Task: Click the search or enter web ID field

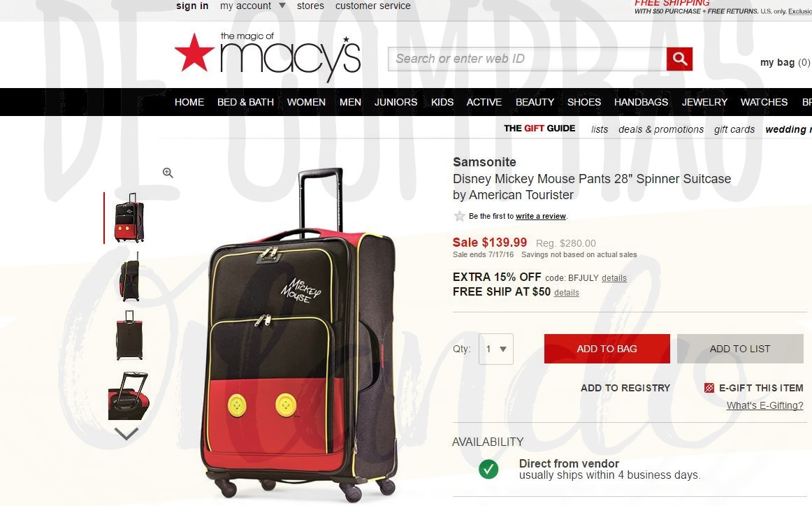Action: [527, 59]
